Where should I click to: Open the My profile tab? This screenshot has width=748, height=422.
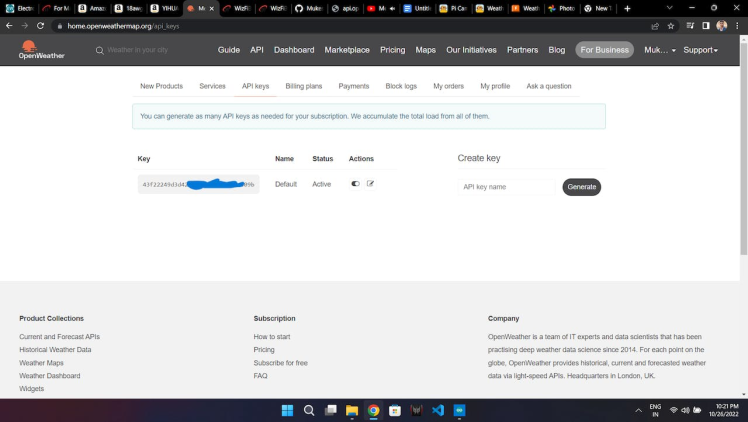point(495,86)
